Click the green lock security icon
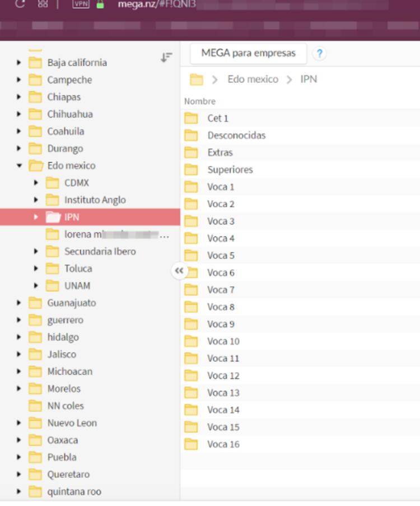 [x=100, y=4]
